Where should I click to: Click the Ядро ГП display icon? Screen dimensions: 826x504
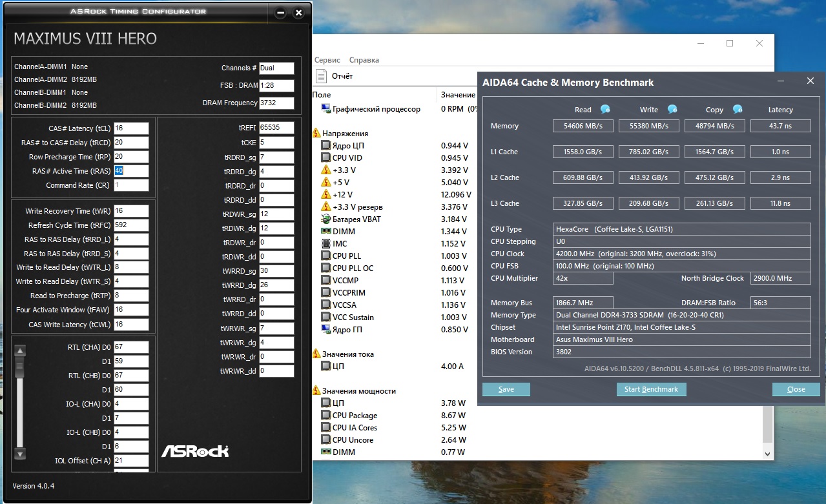coord(325,329)
